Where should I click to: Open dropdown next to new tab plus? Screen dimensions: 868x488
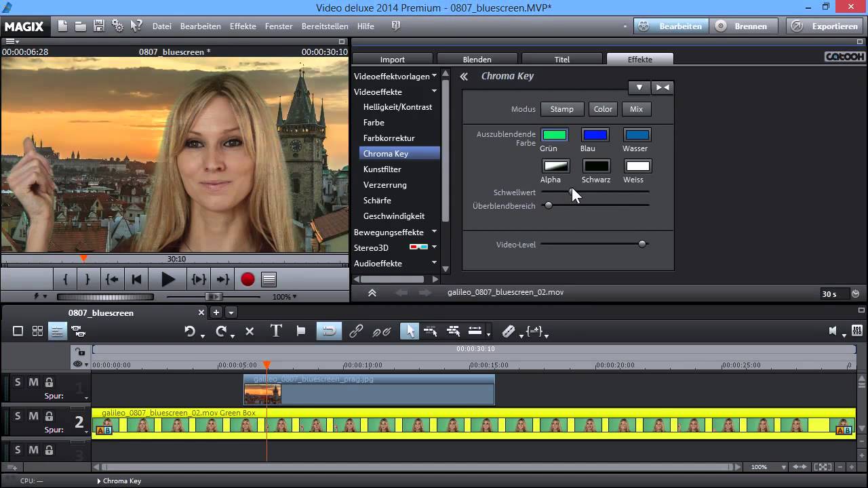coord(231,312)
